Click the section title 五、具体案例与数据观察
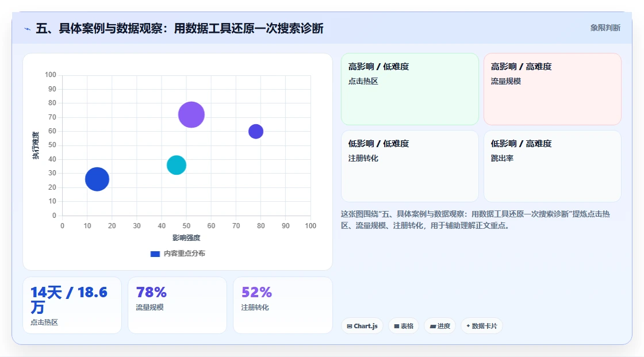 (179, 28)
